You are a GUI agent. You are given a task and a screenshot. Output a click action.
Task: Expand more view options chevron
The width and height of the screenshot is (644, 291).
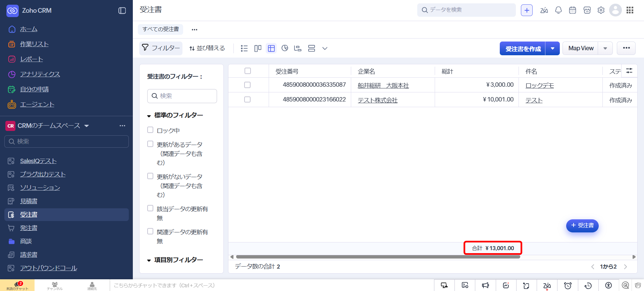325,49
